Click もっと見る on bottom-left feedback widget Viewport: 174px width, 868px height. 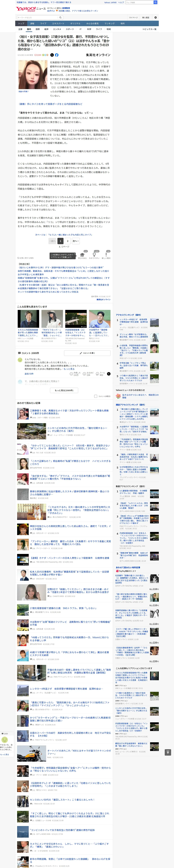[x=5, y=754]
